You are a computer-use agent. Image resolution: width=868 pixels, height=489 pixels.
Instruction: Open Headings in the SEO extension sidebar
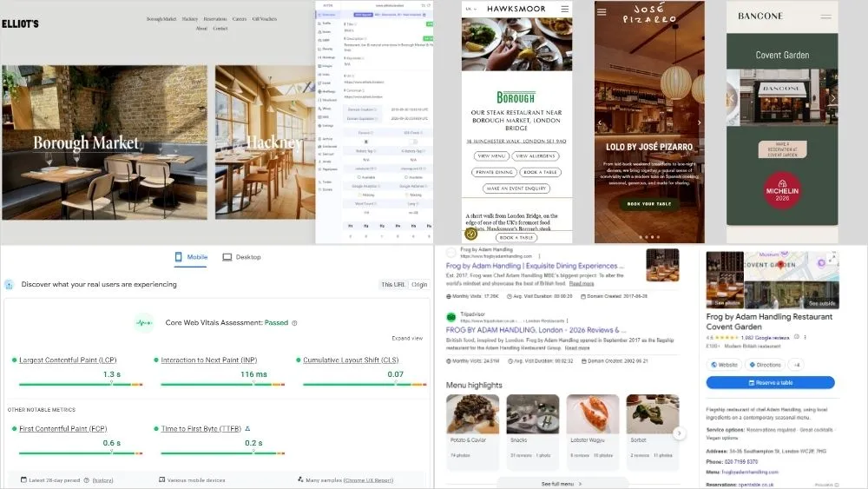tap(328, 57)
